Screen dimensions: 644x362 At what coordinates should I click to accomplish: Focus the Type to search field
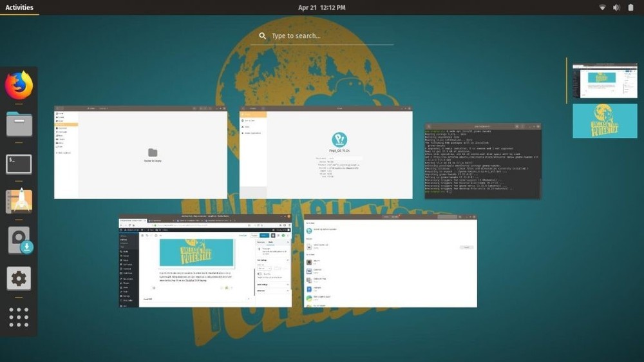click(x=323, y=35)
